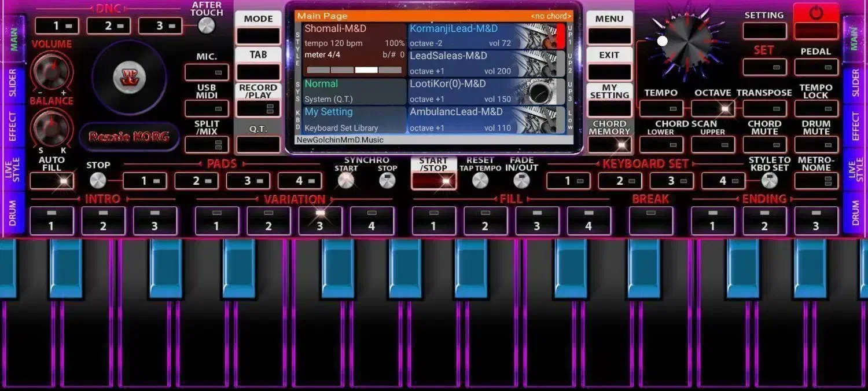The image size is (868, 391).
Task: Expand the My Setting keyboard set library
Action: pyautogui.click(x=354, y=119)
